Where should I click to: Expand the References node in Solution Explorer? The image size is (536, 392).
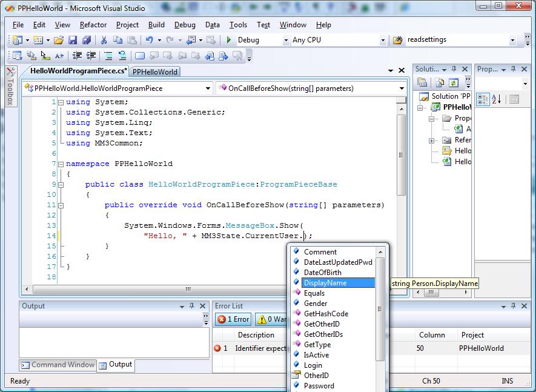(431, 141)
